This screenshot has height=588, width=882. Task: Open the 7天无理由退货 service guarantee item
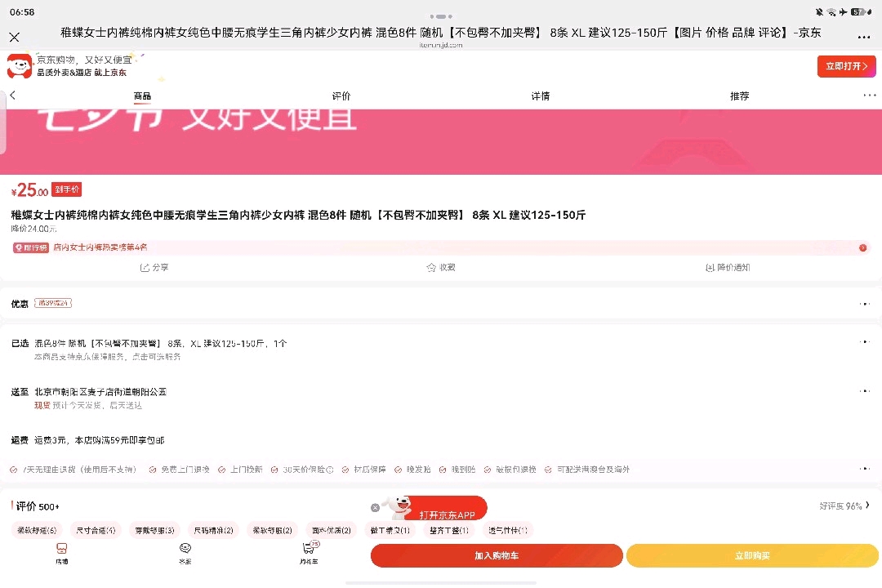[x=73, y=470]
